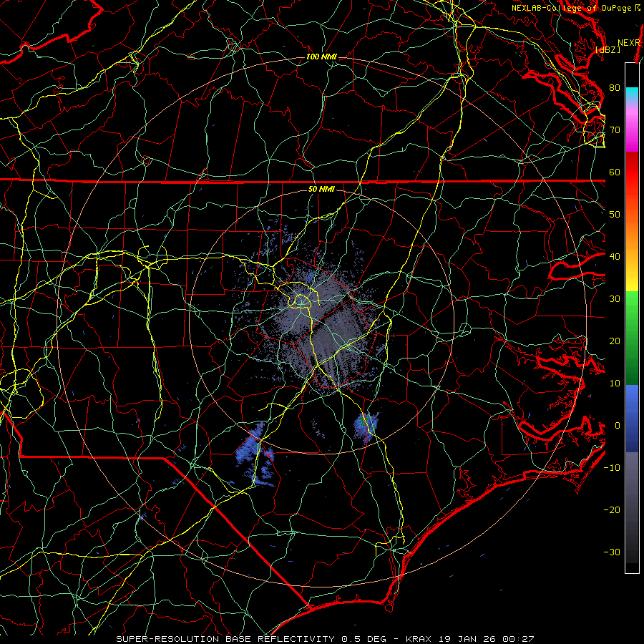The height and width of the screenshot is (644, 644).
Task: Click the green band of the color scale
Action: 632,338
